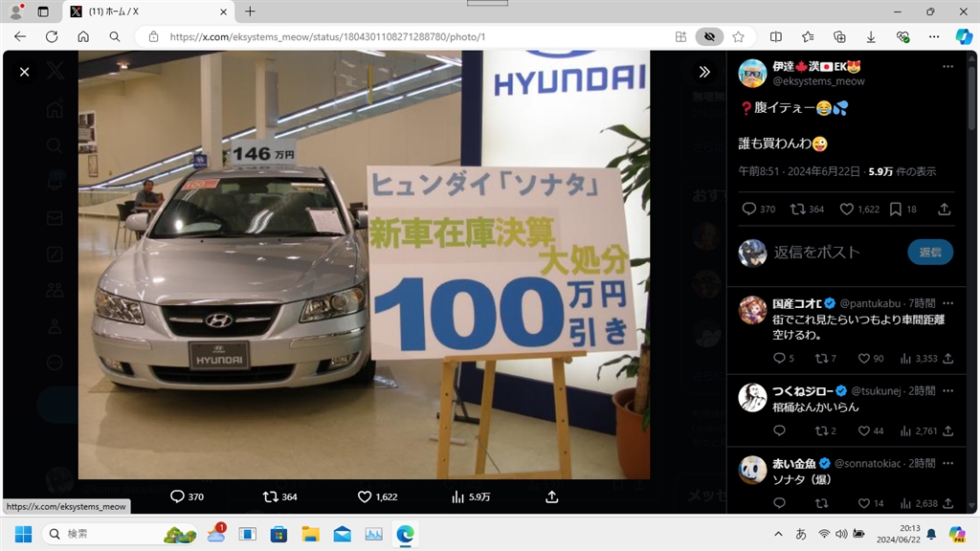Like the @sonnatokiac reply, 14 likes
This screenshot has width=980, height=551.
[871, 503]
